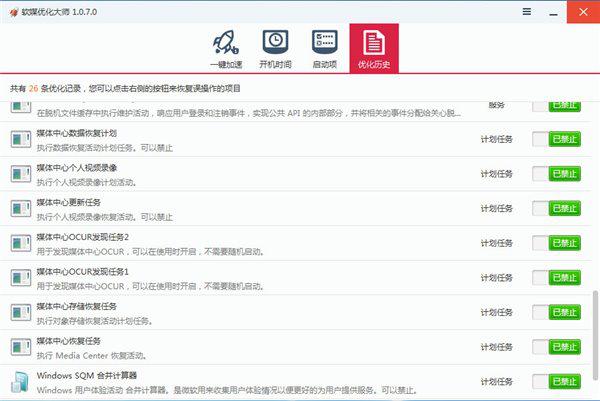Open the hamburger main menu in title bar
The image size is (600, 401).
click(x=527, y=11)
